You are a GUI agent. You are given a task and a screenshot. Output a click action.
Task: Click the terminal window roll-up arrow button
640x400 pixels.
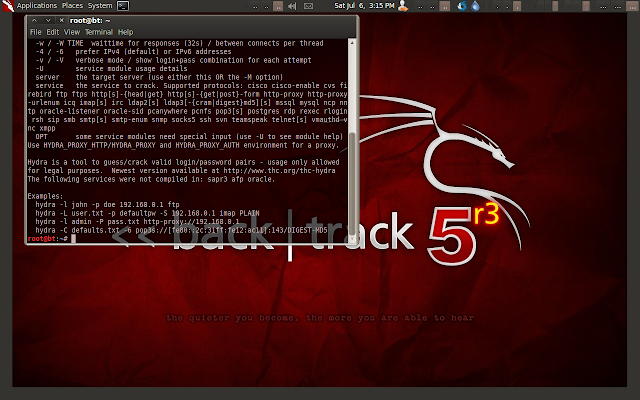[x=34, y=20]
